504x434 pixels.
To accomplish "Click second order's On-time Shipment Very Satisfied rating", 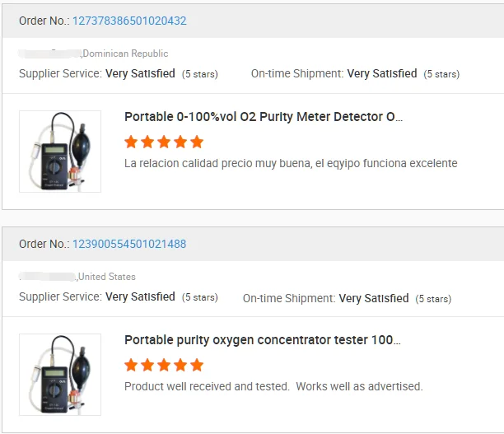I will point(373,298).
